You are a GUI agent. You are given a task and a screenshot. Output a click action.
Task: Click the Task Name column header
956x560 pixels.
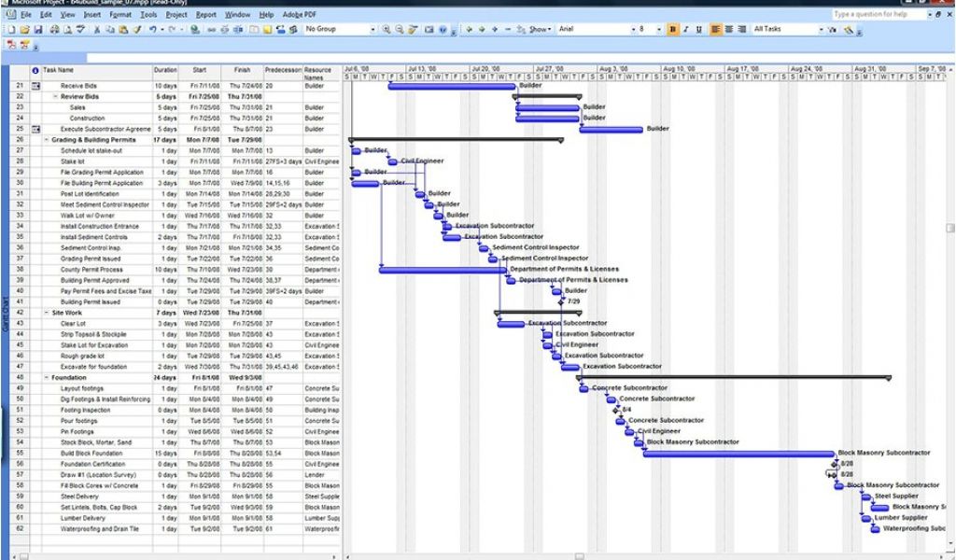(96, 73)
